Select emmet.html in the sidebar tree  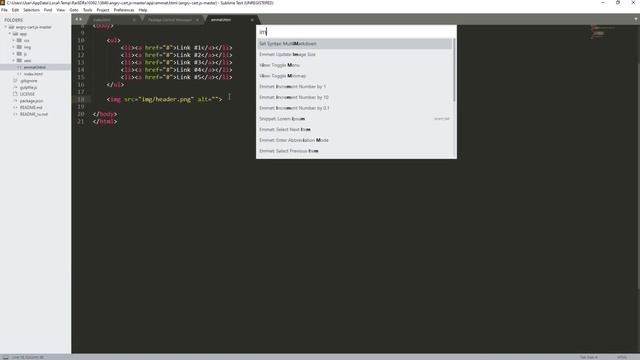35,67
